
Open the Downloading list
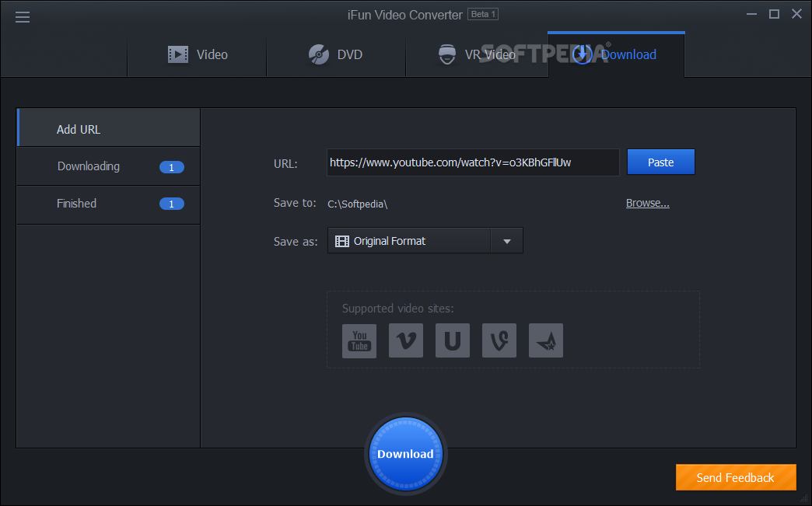point(109,166)
